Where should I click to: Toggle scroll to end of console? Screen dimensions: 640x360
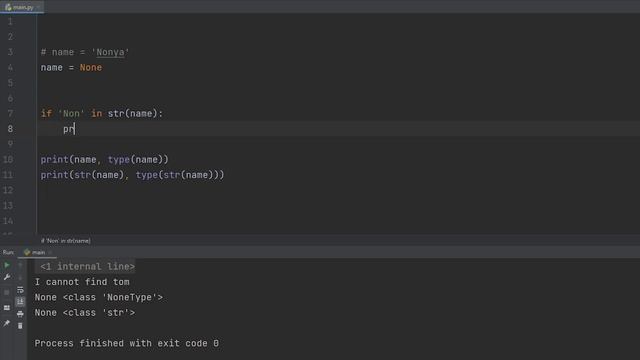(x=20, y=302)
